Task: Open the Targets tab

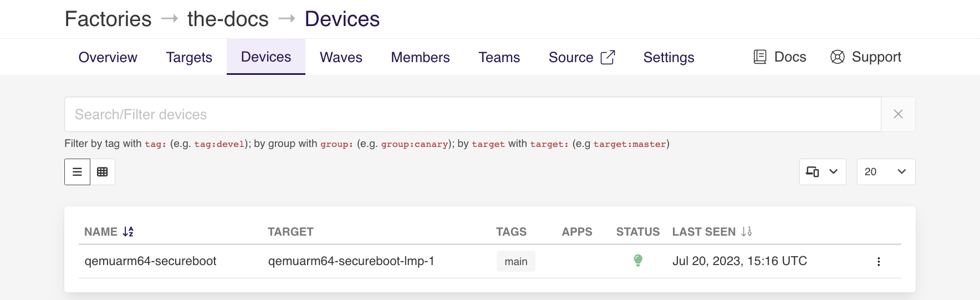Action: pos(189,58)
